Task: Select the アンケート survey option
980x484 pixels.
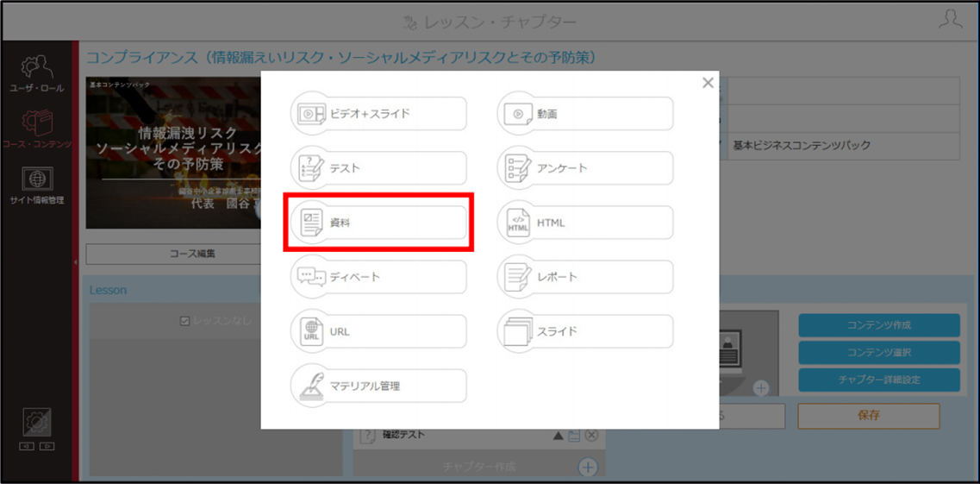Action: click(585, 168)
